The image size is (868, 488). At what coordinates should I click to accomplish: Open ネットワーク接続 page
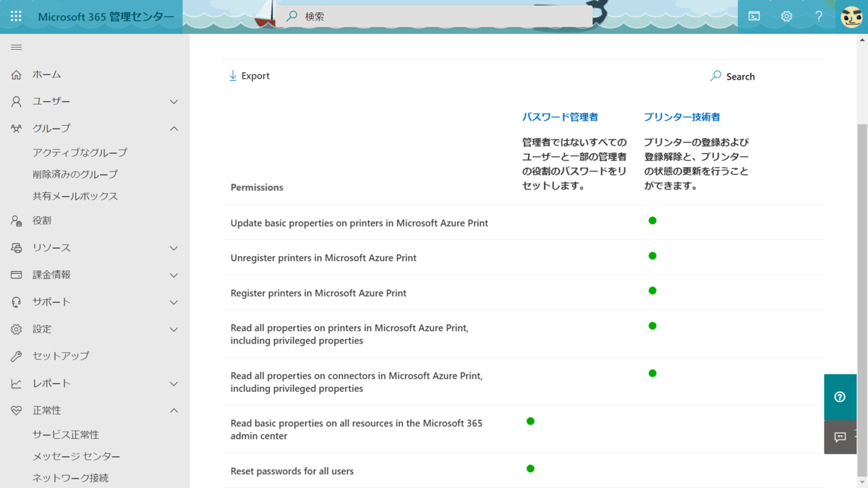point(70,478)
